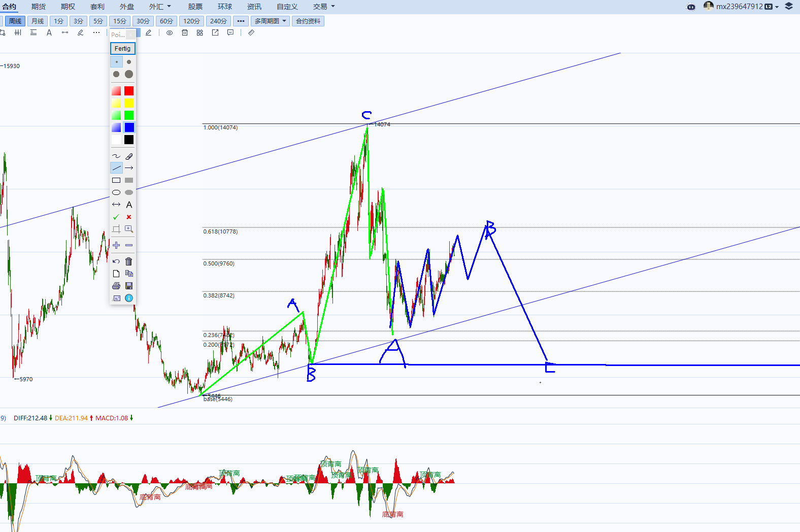Copy the drawing to clipboard
The image size is (800, 532).
tap(129, 274)
